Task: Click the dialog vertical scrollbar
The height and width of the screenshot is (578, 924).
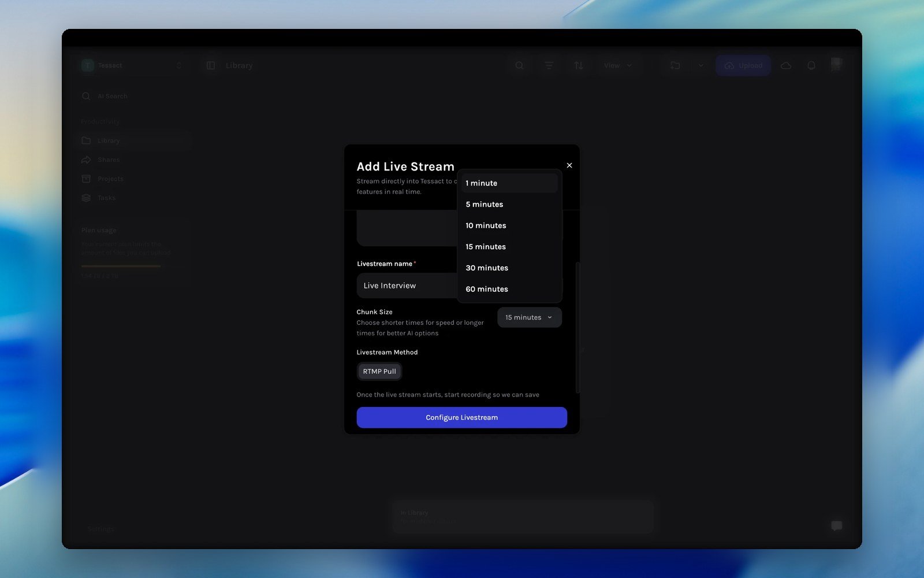Action: point(577,328)
